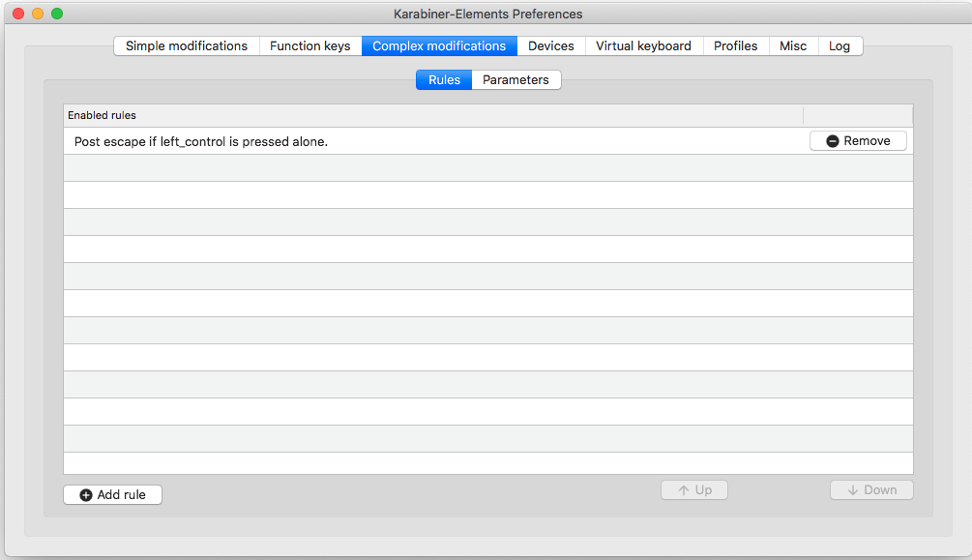The width and height of the screenshot is (972, 560).
Task: Close the Karabiner-Elements Preferences window
Action: tap(18, 14)
